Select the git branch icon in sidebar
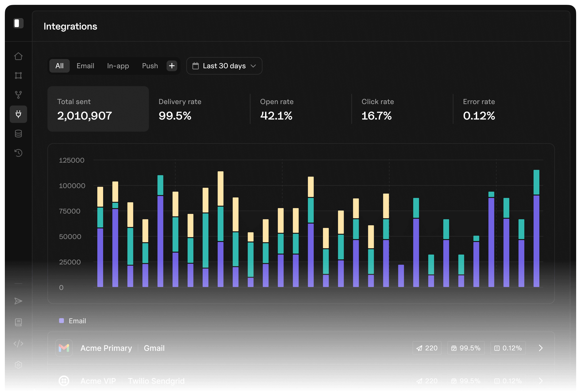Image resolution: width=581 pixels, height=392 pixels. click(18, 95)
